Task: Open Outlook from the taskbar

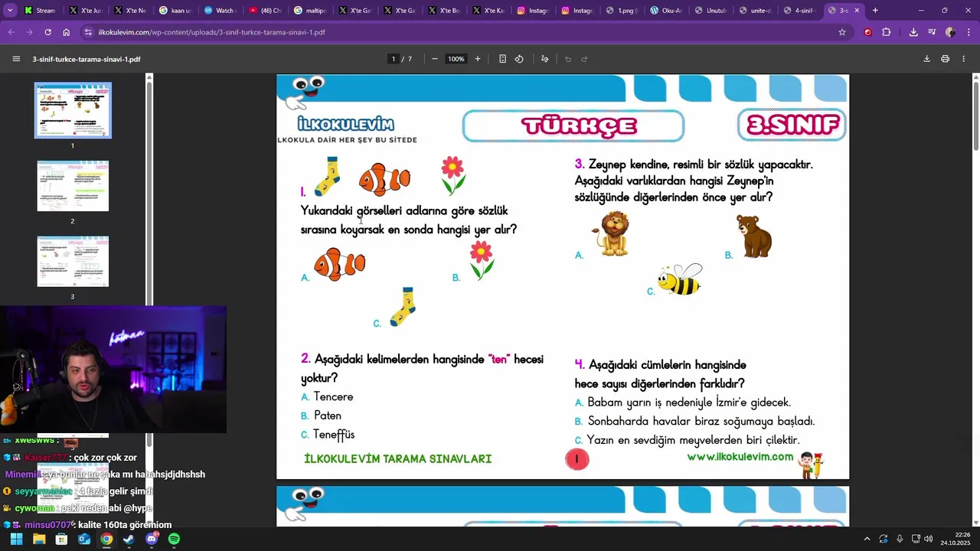Action: pyautogui.click(x=84, y=539)
